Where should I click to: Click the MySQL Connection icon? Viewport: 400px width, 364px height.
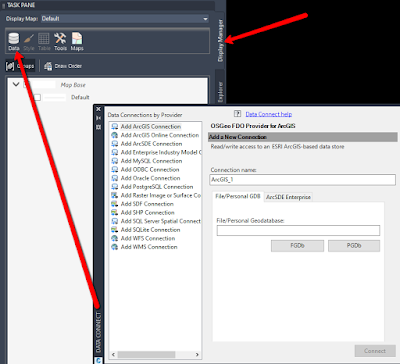coord(115,161)
